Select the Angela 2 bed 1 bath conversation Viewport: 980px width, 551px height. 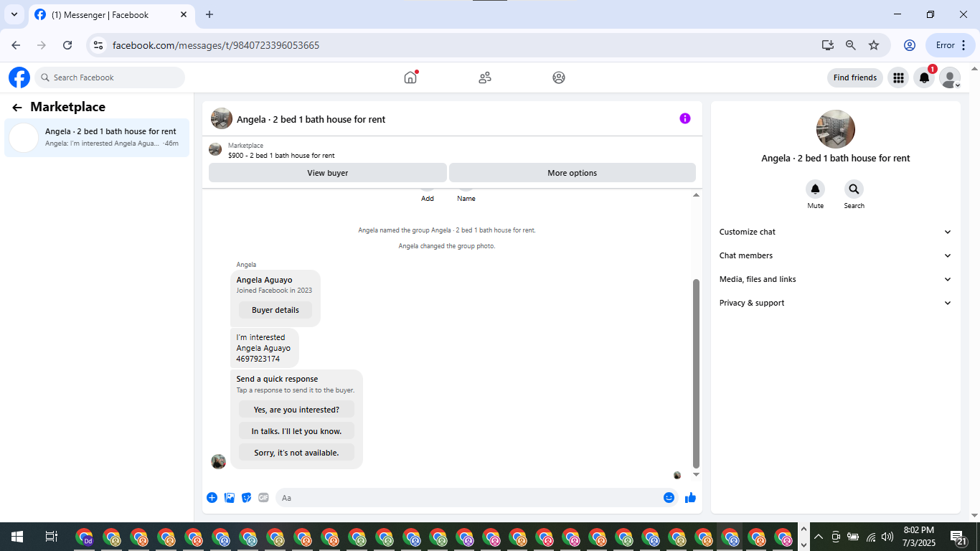[97, 137]
